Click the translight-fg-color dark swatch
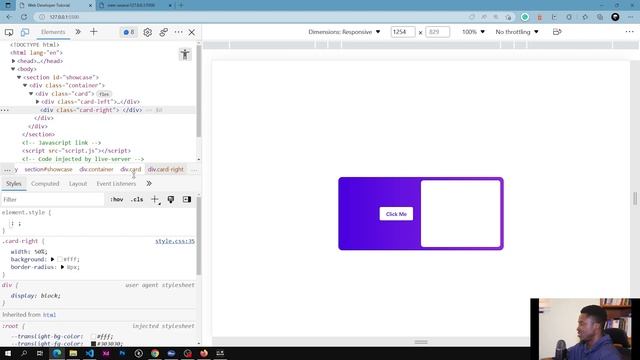 point(93,344)
